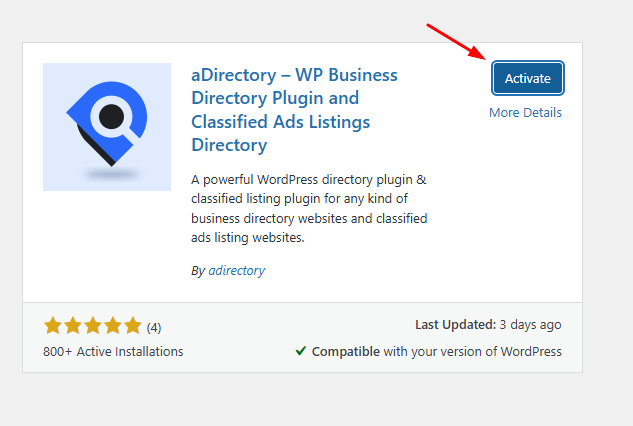633x426 pixels.
Task: Click the Last Updated label
Action: (455, 325)
